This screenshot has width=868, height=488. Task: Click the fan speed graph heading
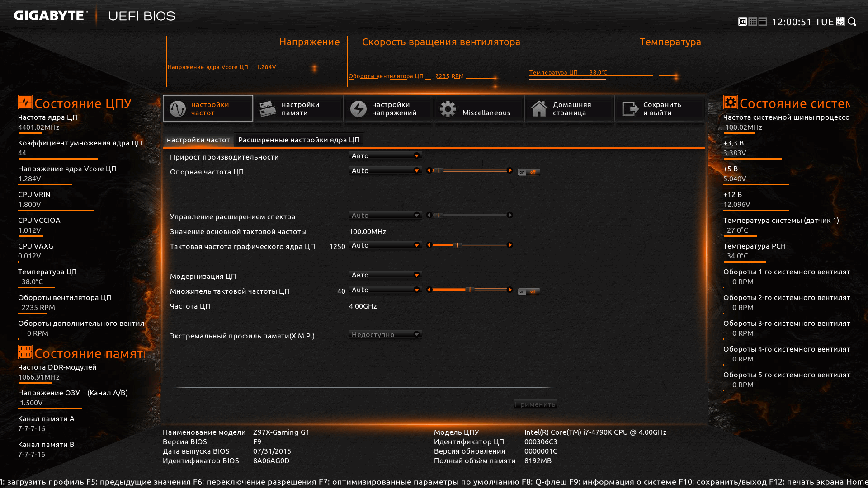coord(441,42)
